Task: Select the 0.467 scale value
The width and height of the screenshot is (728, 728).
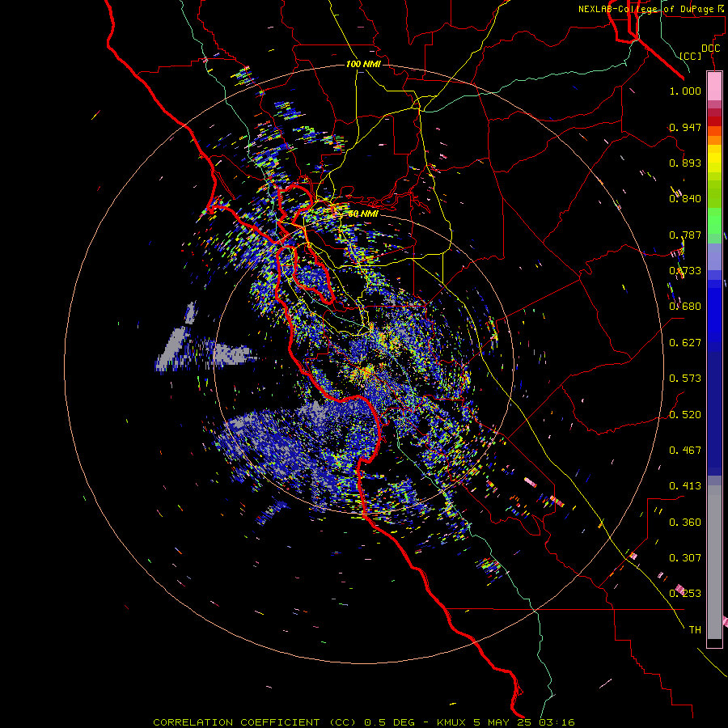Action: point(685,451)
